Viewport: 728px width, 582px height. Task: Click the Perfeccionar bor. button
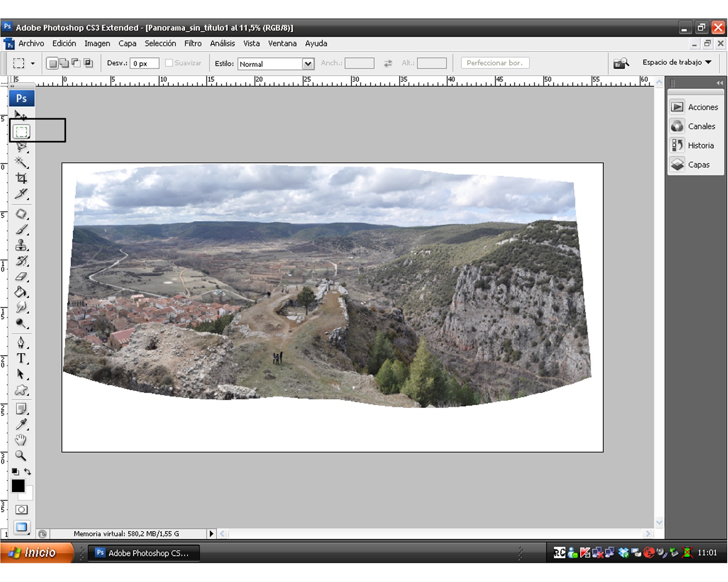point(495,63)
